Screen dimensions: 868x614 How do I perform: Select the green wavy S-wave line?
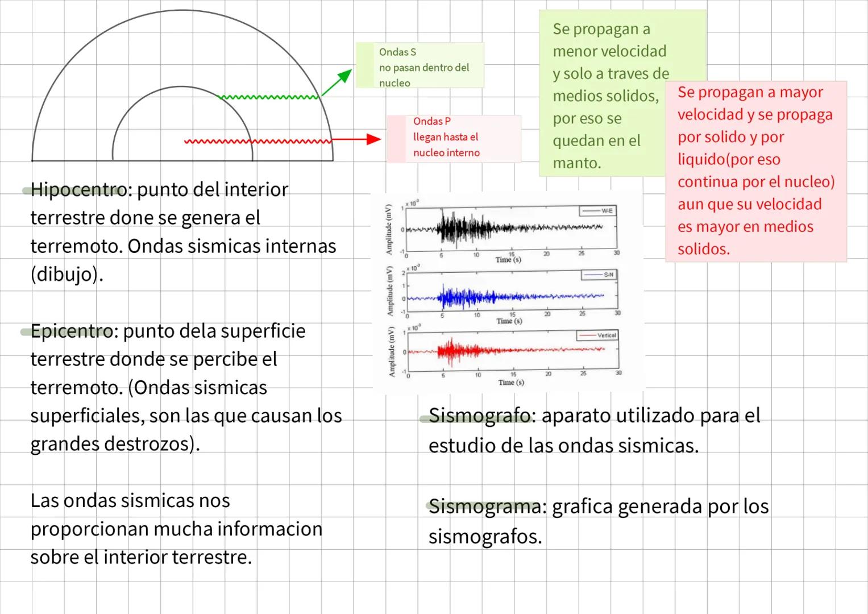click(x=267, y=97)
